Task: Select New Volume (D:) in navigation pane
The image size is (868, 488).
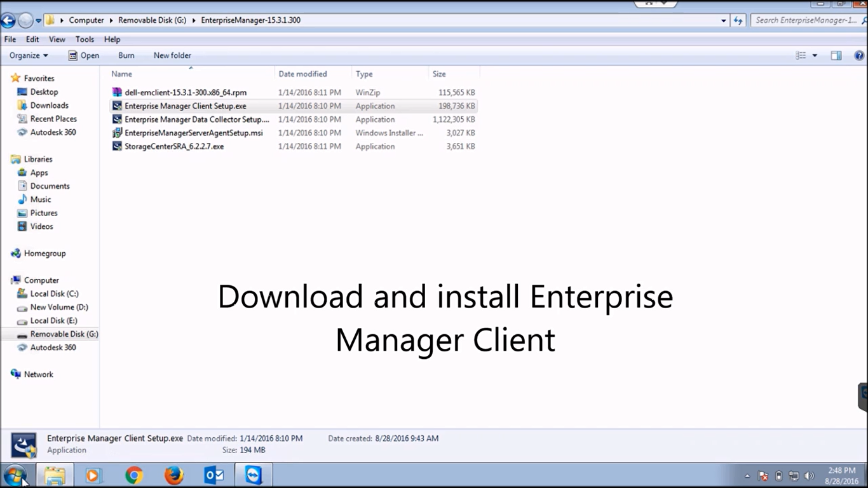Action: [59, 307]
